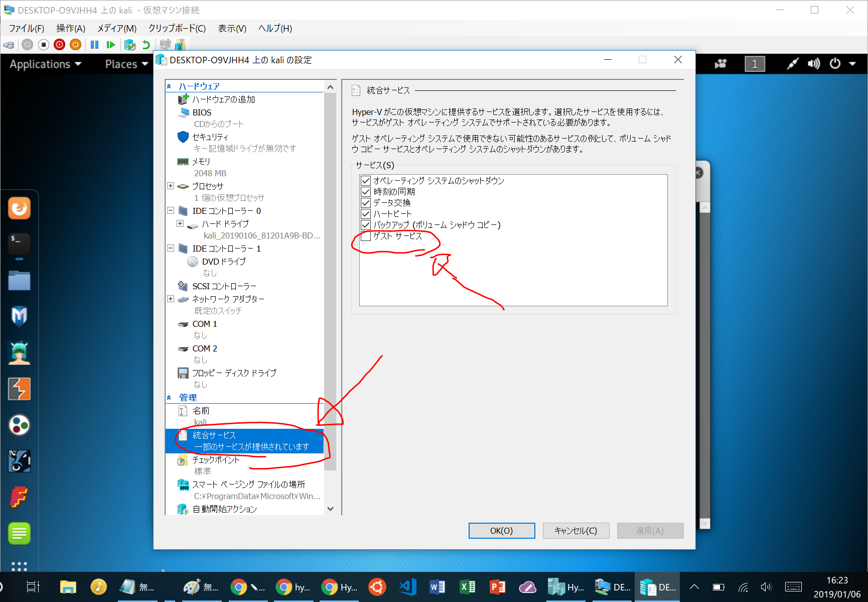Click the black square Turn Off icon
The image size is (868, 602).
(x=44, y=45)
